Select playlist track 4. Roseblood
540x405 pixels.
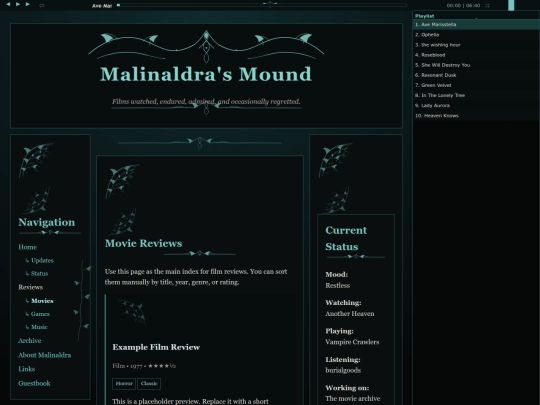click(x=476, y=55)
